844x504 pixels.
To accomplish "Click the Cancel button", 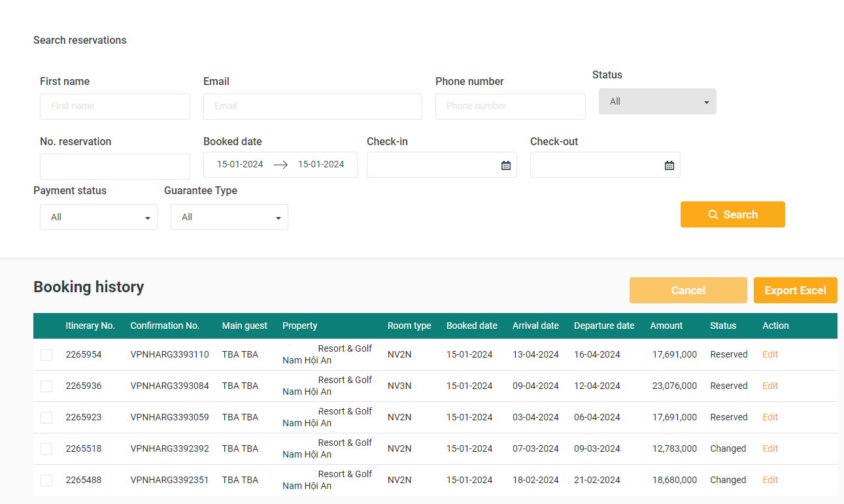I will (688, 290).
